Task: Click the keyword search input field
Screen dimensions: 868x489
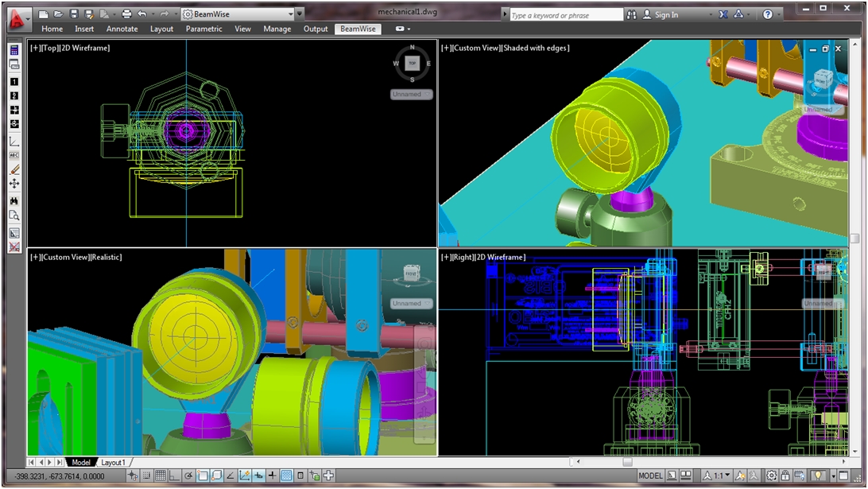Action: tap(565, 15)
